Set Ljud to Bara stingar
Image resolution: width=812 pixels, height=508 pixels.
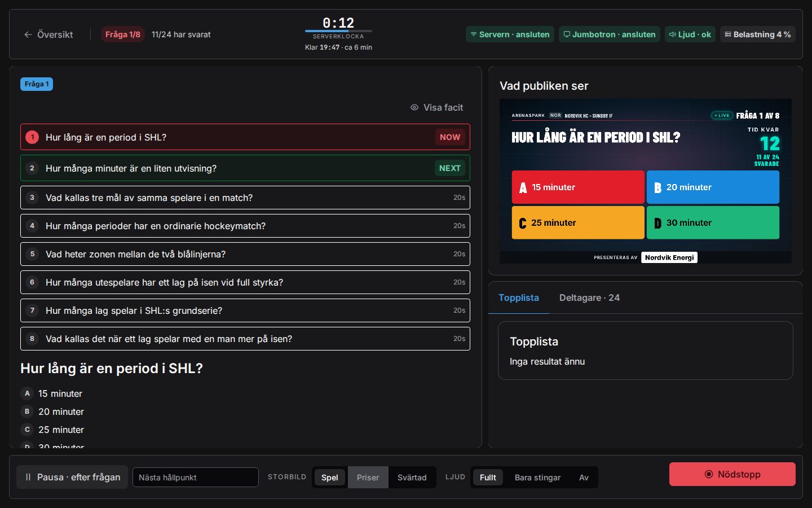[x=537, y=478]
